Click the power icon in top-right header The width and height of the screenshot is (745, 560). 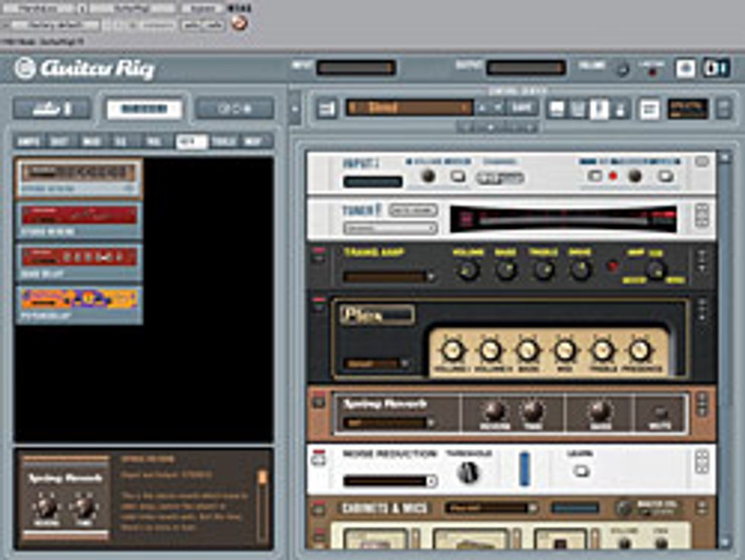pyautogui.click(x=715, y=68)
